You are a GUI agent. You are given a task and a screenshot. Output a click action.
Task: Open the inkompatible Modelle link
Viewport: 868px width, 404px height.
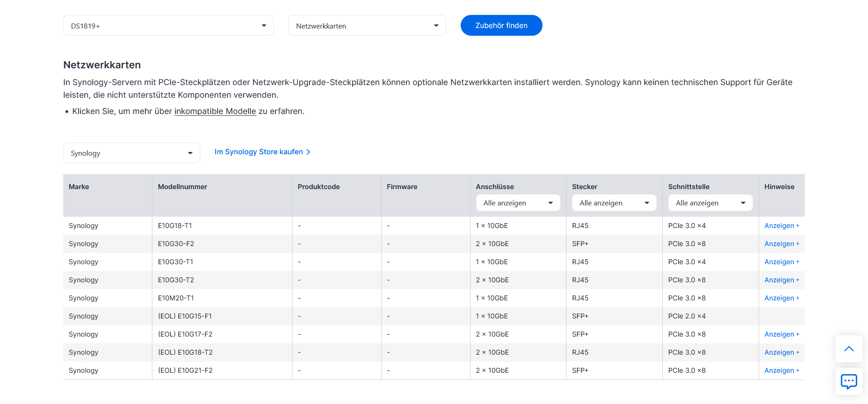click(215, 111)
